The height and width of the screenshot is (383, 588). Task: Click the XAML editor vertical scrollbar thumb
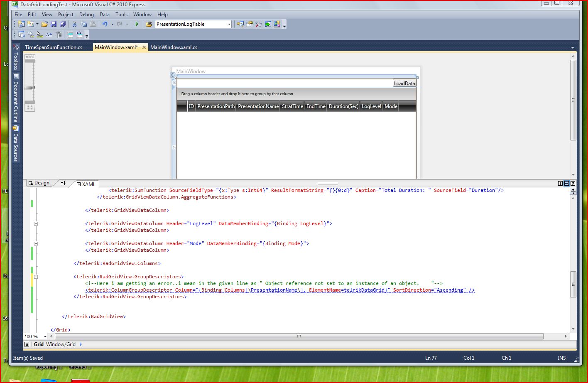(x=573, y=284)
